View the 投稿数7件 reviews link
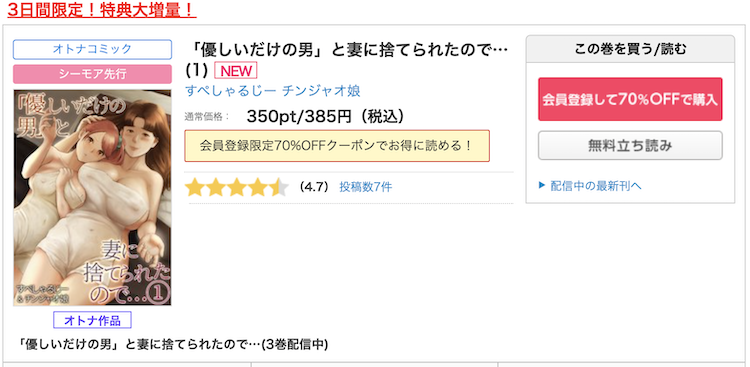The image size is (750, 367). (366, 187)
